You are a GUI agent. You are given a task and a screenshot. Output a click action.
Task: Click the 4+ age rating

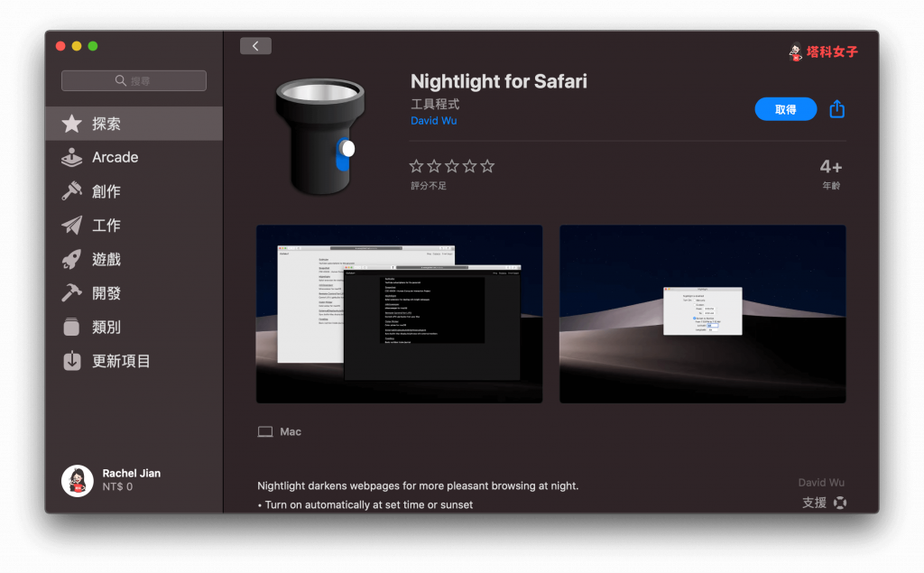point(831,168)
